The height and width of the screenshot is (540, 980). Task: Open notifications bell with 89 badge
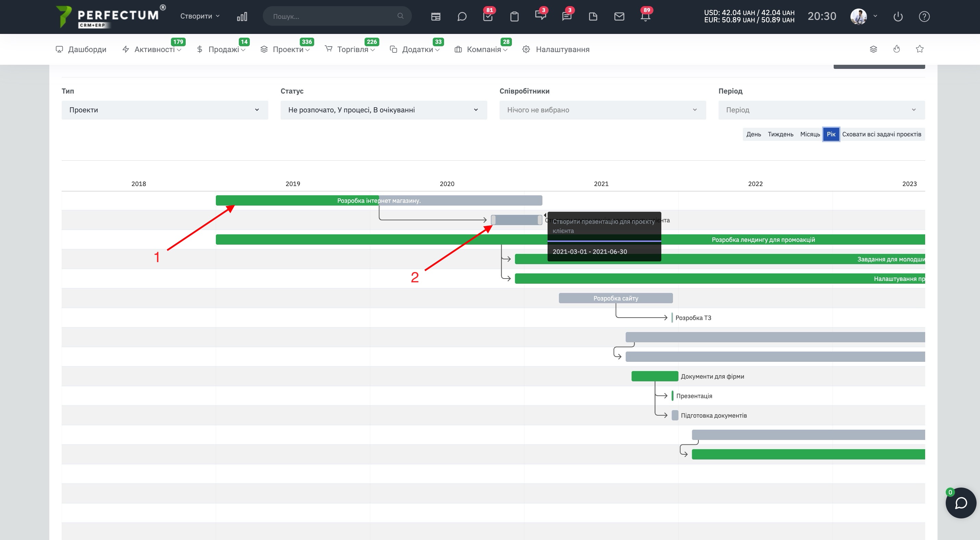click(645, 16)
